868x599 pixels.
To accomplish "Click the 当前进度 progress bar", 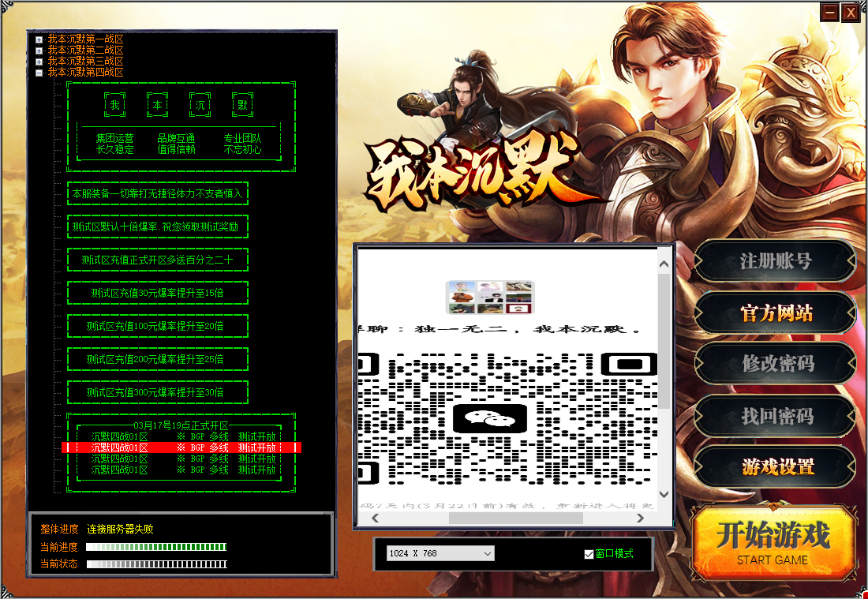I will tap(156, 547).
